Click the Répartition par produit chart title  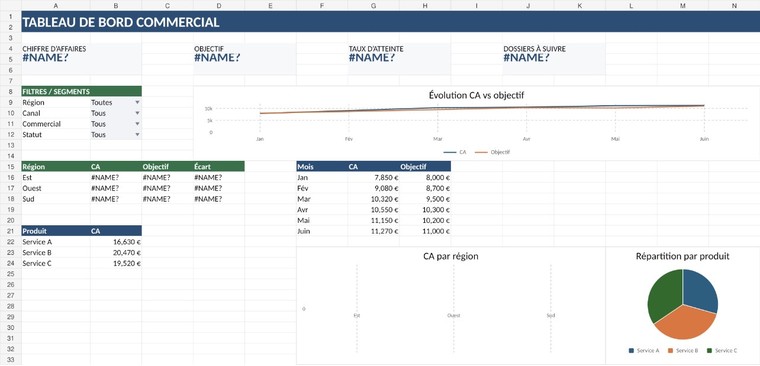click(682, 256)
